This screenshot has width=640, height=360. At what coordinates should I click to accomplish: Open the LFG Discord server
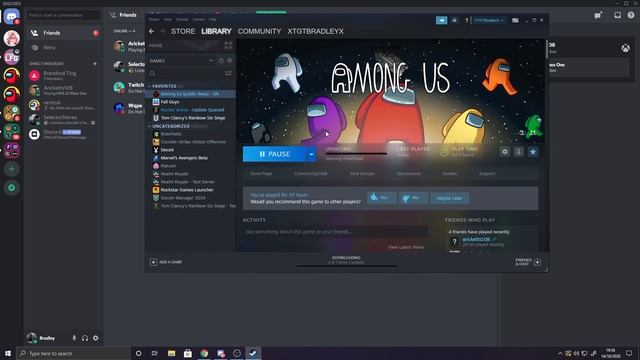pyautogui.click(x=11, y=58)
